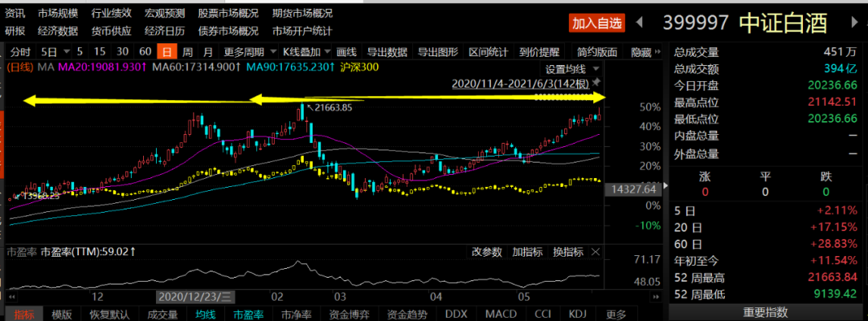Open 更多 indicators tab
This screenshot has width=868, height=321.
(x=616, y=315)
